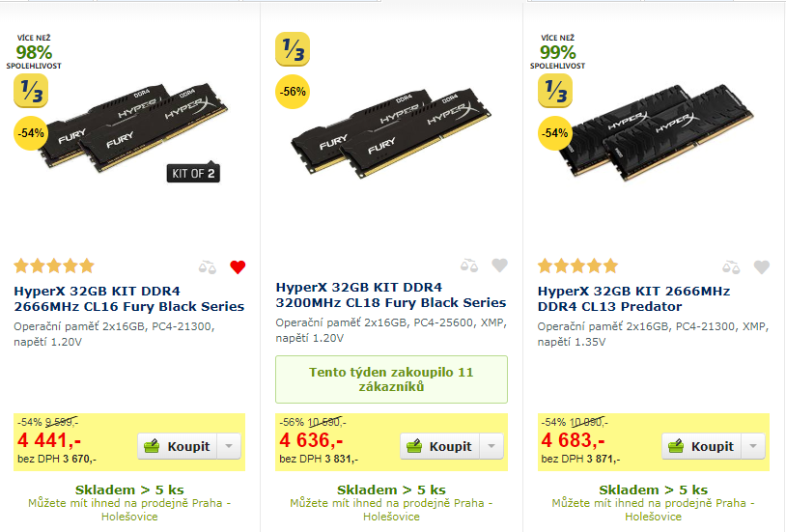The height and width of the screenshot is (532, 786).
Task: Click the -56% discount badge on 3200MHz Fury
Action: (293, 93)
